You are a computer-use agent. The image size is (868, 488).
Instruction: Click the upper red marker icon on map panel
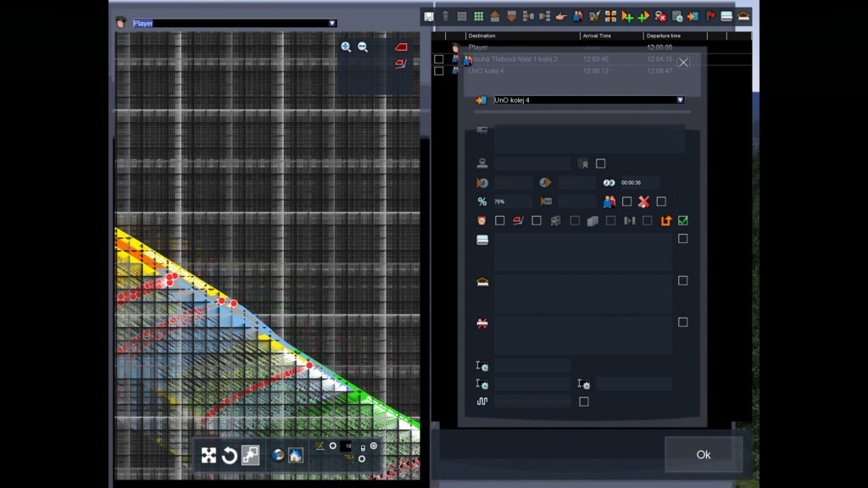pyautogui.click(x=401, y=47)
